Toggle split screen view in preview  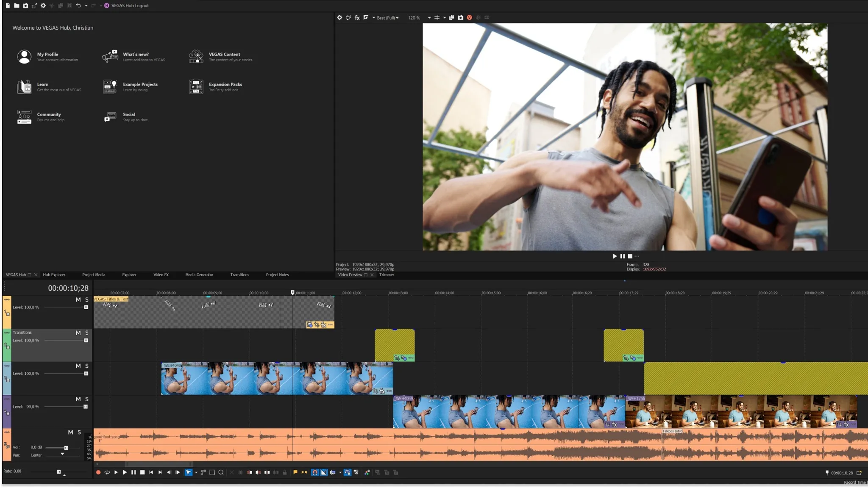click(366, 17)
